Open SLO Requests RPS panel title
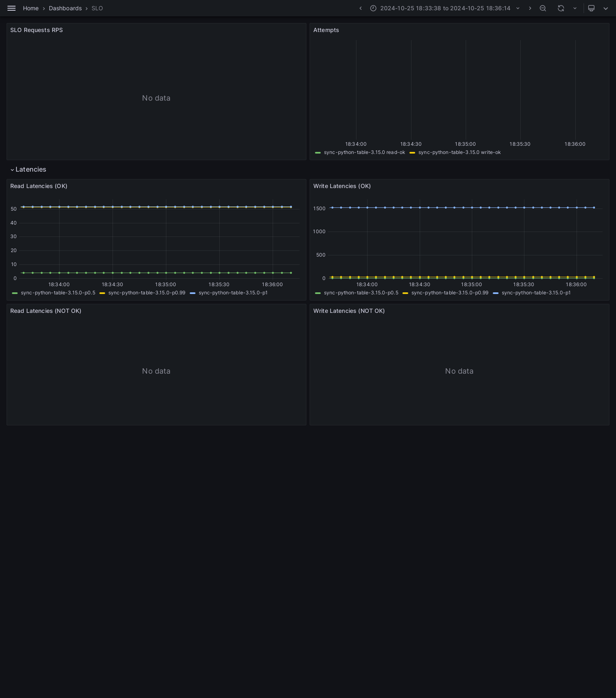 (x=37, y=30)
